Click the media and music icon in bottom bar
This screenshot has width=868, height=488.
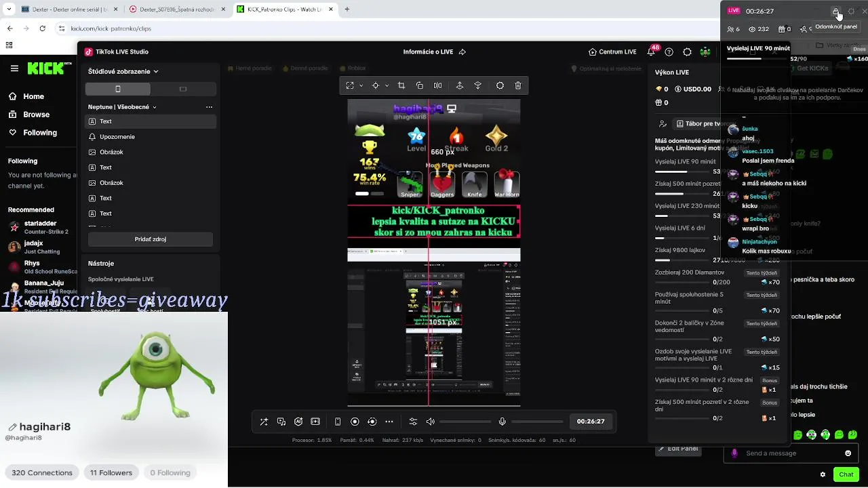281,422
